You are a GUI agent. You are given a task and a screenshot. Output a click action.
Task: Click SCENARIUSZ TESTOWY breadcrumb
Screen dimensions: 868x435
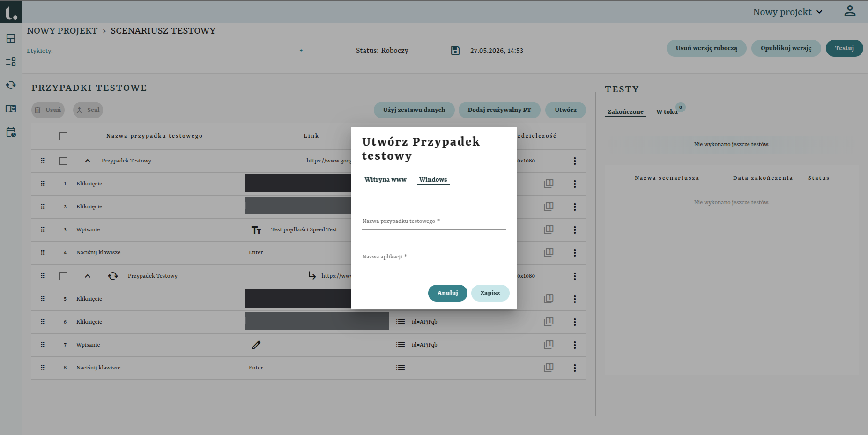(x=163, y=31)
